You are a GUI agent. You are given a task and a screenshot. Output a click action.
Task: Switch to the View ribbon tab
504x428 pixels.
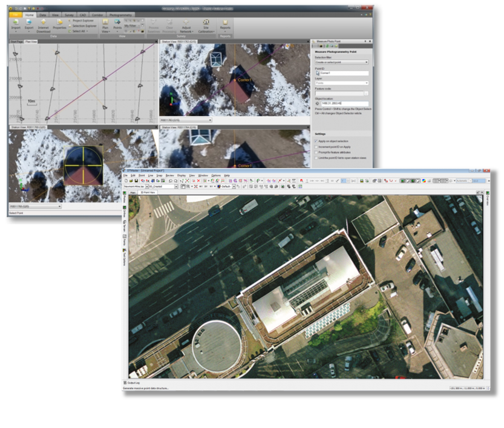[55, 15]
